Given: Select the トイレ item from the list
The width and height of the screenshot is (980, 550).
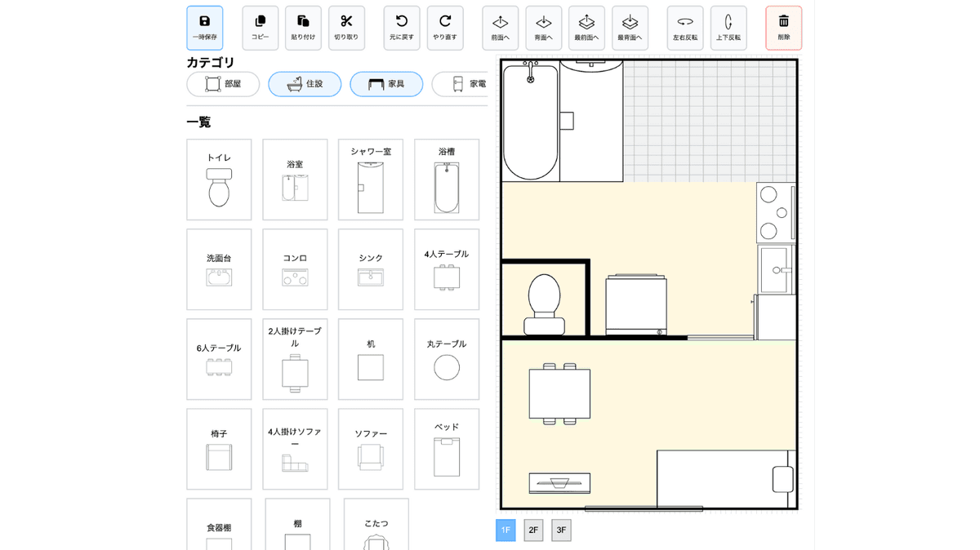Looking at the screenshot, I should click(x=218, y=179).
